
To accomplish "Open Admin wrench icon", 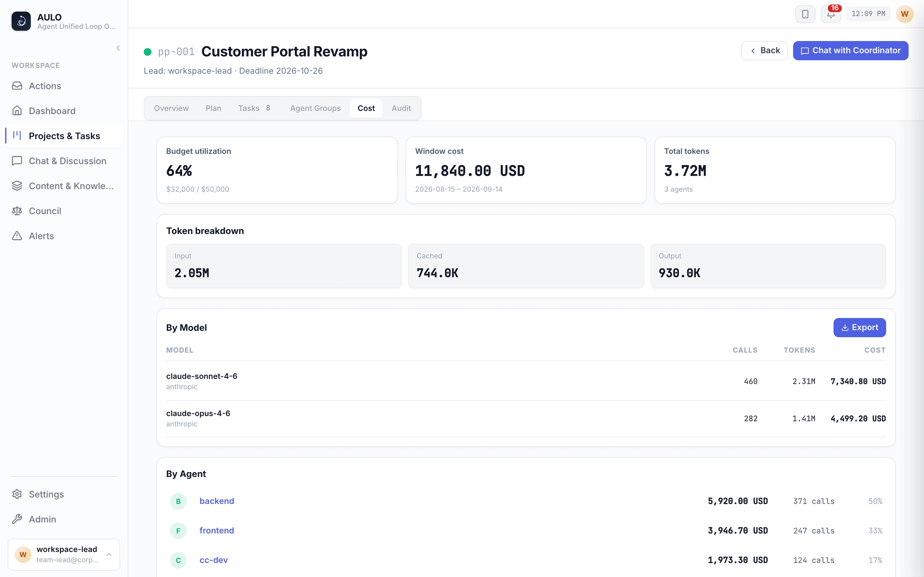I will [17, 519].
